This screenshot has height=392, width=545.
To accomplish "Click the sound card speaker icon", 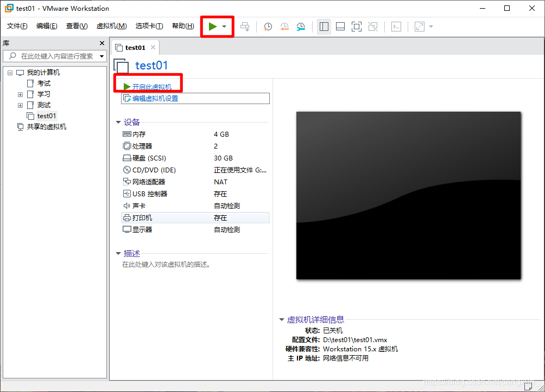I will (127, 206).
